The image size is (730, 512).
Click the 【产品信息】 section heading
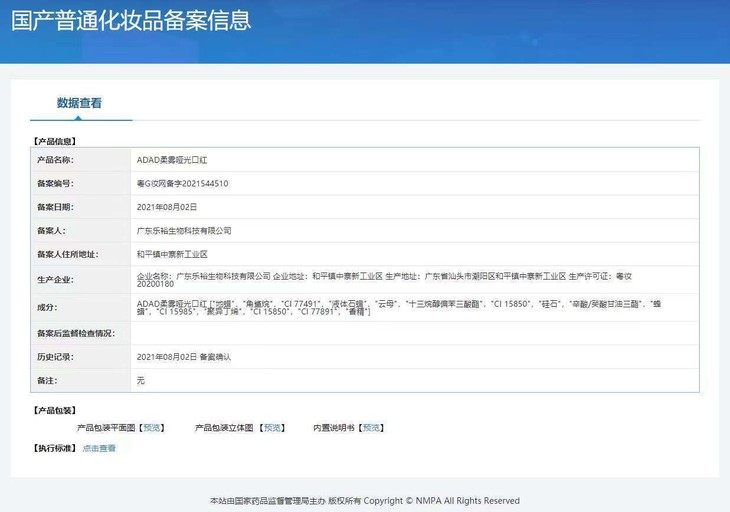tap(55, 142)
